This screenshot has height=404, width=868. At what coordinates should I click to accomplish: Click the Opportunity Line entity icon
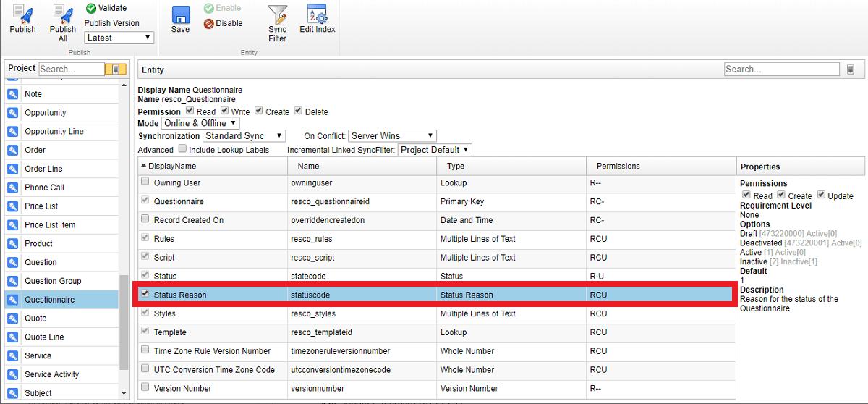click(13, 132)
